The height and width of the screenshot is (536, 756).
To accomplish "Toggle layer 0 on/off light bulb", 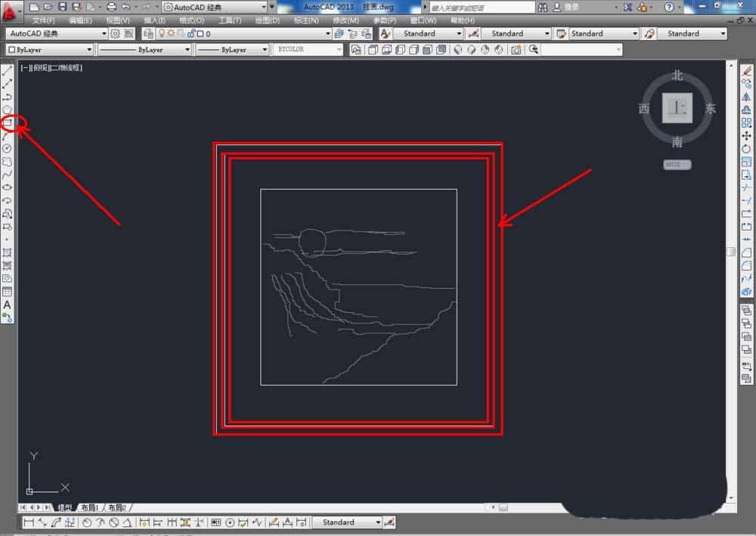I will pyautogui.click(x=162, y=33).
